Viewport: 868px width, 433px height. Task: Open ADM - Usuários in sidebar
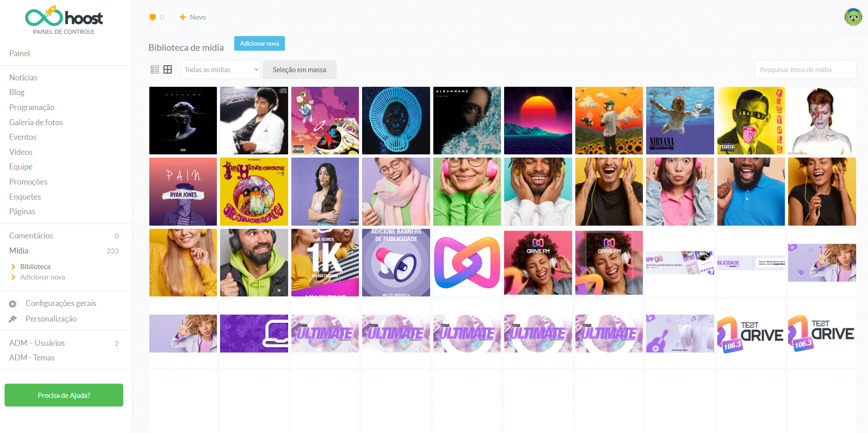coord(37,343)
